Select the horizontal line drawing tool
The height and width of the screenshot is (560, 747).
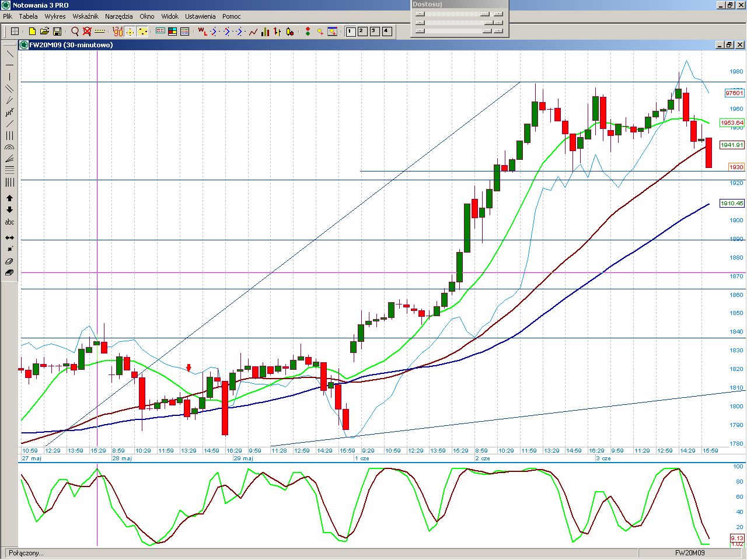click(9, 65)
